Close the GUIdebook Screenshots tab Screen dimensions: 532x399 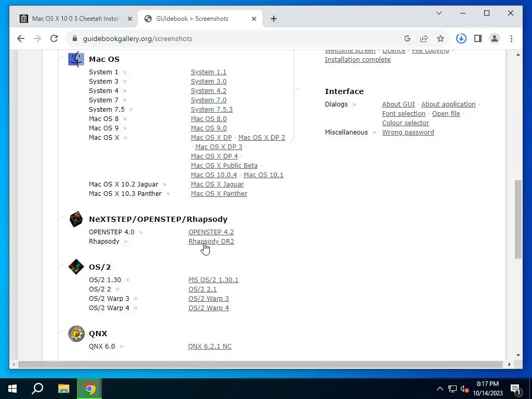click(254, 19)
